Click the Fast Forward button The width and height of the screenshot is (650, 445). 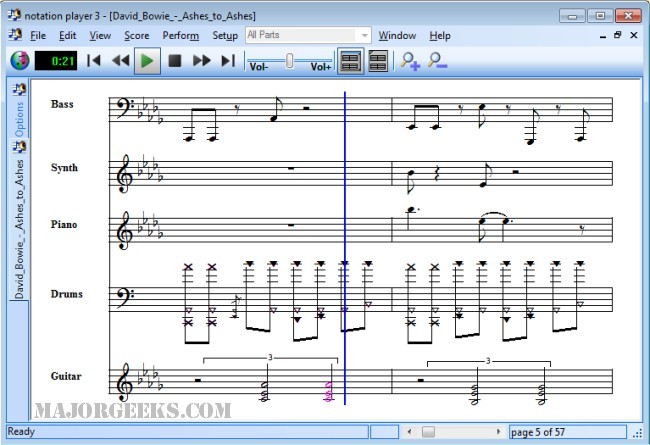(201, 61)
